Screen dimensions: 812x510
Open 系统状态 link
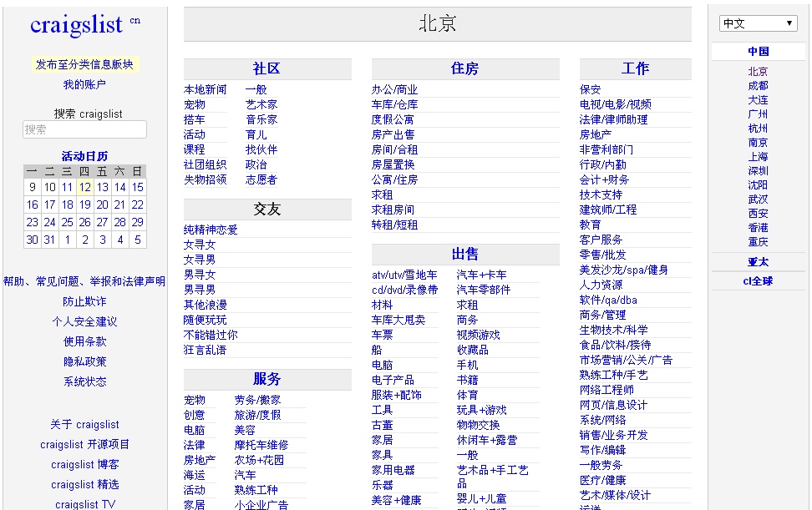(x=85, y=381)
